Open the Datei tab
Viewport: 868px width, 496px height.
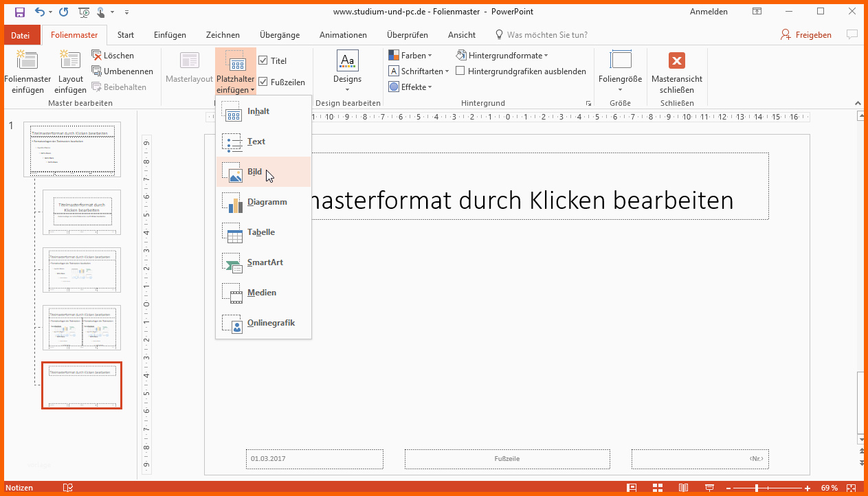(21, 35)
